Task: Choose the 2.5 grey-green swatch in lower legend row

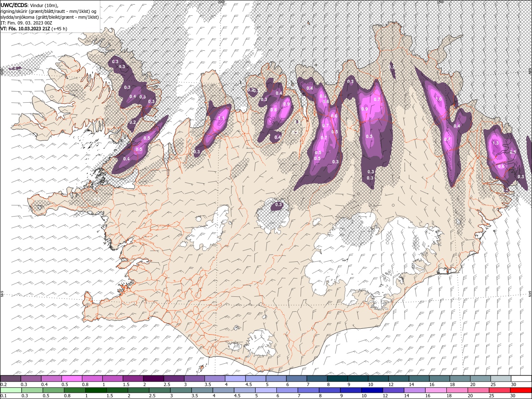Action: pos(160,390)
